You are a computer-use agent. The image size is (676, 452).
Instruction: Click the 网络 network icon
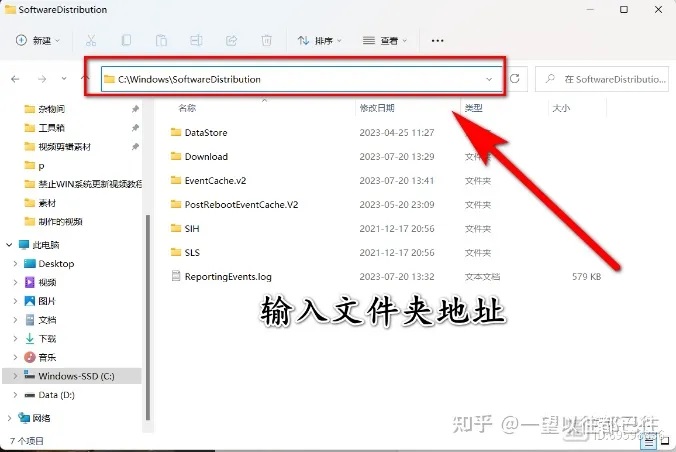(24, 417)
